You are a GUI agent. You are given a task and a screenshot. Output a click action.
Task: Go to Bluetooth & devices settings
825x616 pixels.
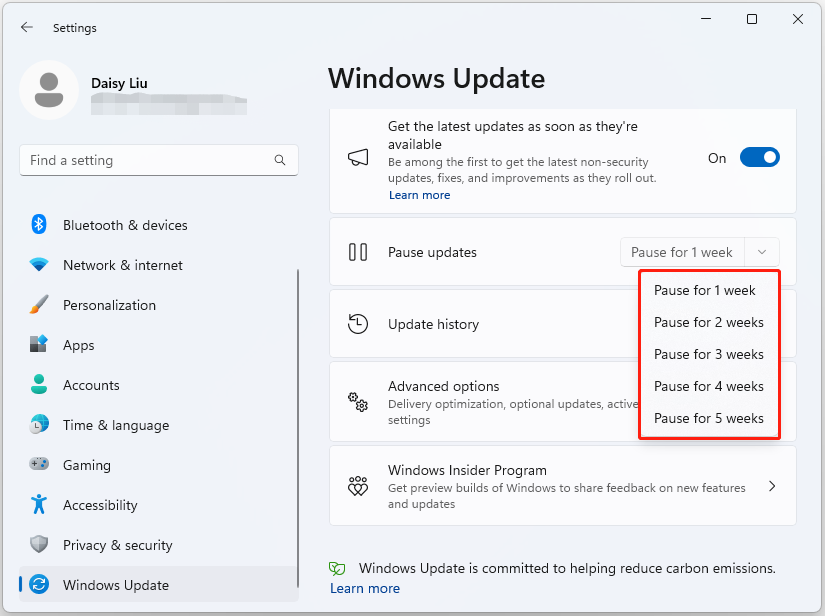pyautogui.click(x=158, y=225)
